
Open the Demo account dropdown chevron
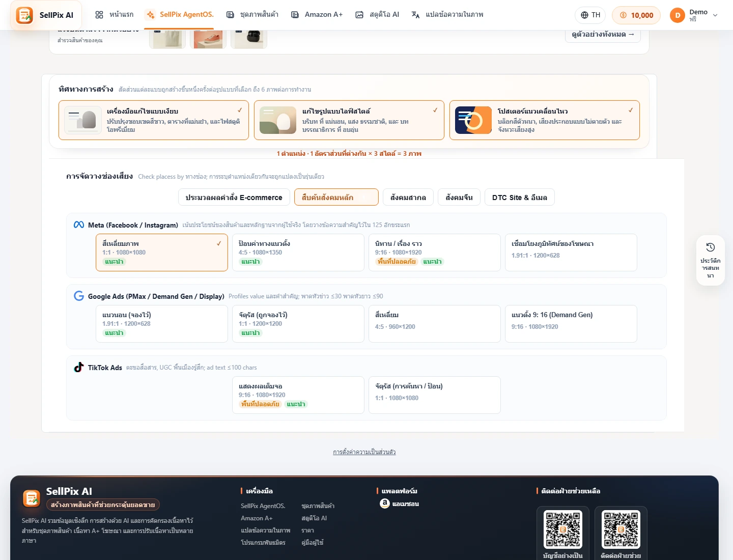coord(715,15)
